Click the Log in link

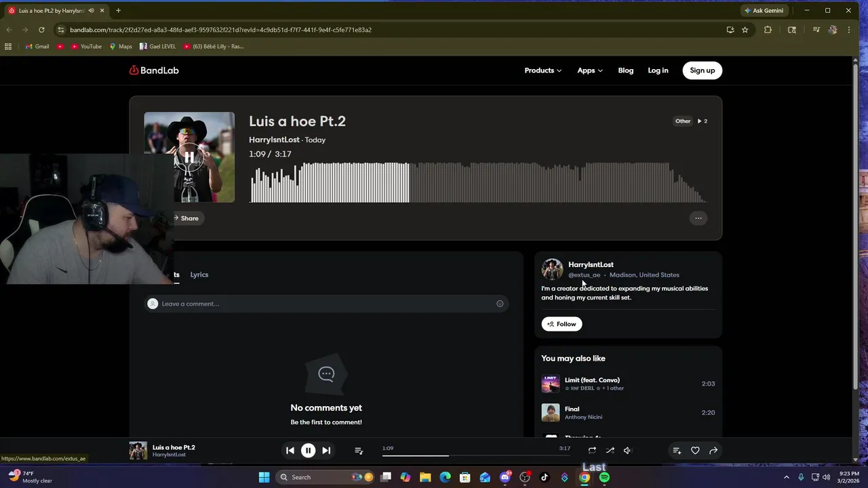tap(658, 70)
